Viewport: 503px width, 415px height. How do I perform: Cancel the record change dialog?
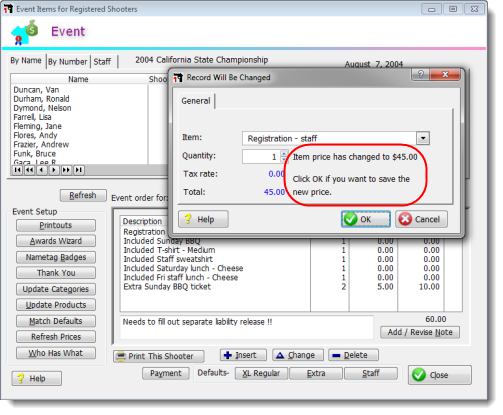tap(421, 219)
